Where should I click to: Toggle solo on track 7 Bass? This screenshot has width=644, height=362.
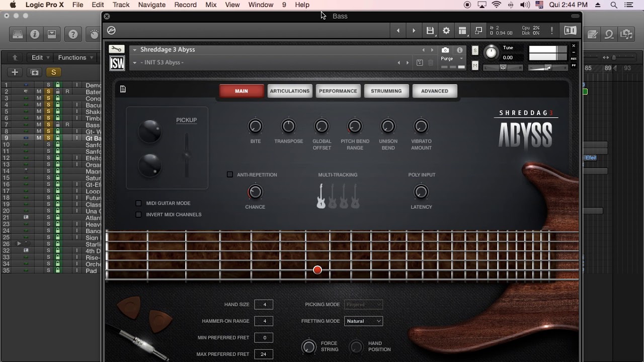pyautogui.click(x=48, y=125)
